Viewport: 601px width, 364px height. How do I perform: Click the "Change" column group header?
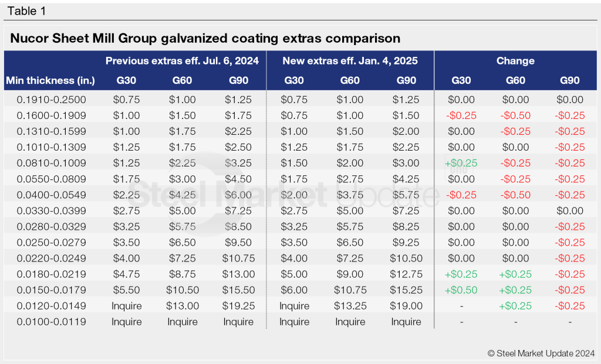click(x=515, y=61)
